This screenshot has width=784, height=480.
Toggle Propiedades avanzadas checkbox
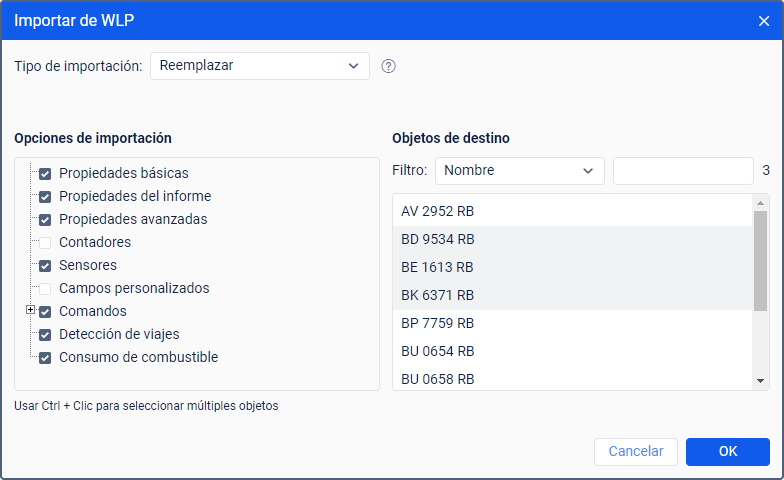coord(45,219)
